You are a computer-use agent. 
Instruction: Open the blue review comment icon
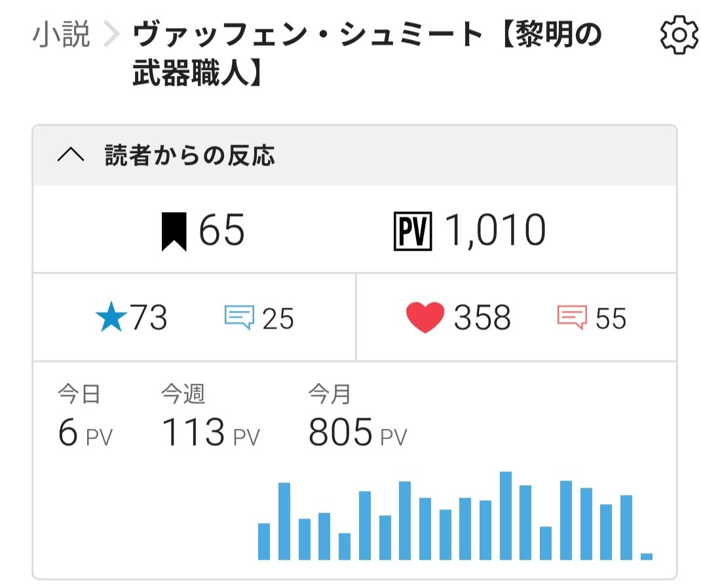point(239,317)
